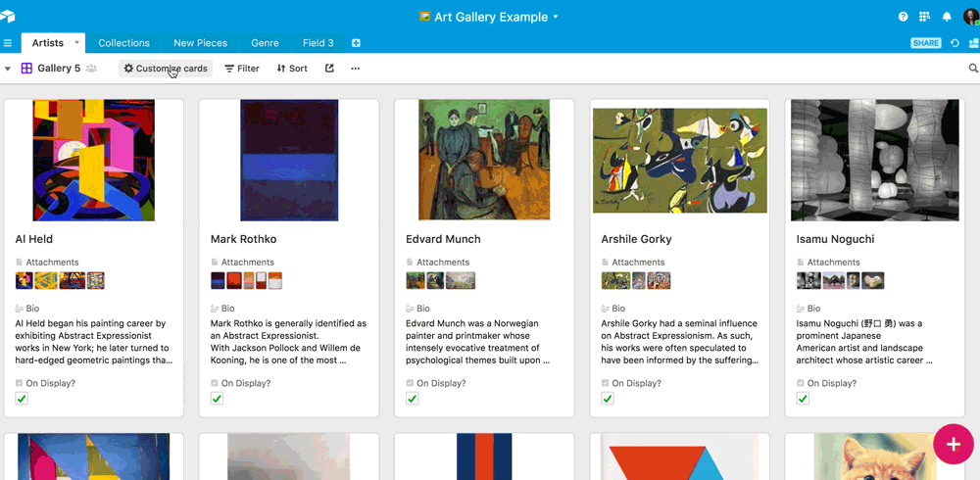Add a new table with plus icon
The width and height of the screenshot is (980, 480).
[x=357, y=43]
